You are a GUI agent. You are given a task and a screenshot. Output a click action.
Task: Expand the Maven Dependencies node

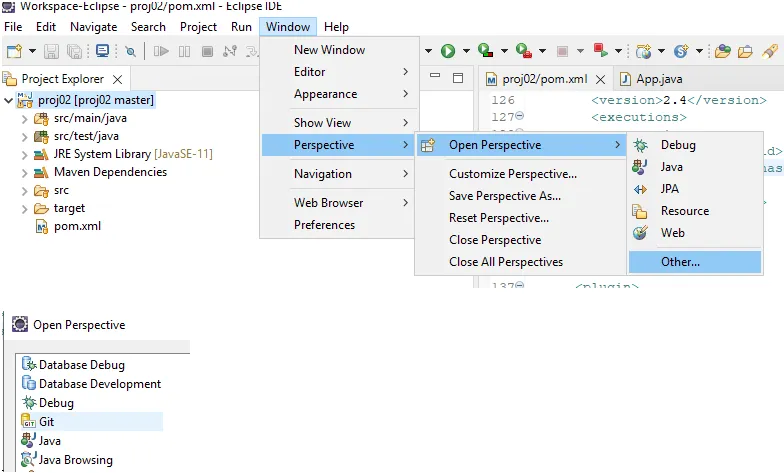point(24,173)
